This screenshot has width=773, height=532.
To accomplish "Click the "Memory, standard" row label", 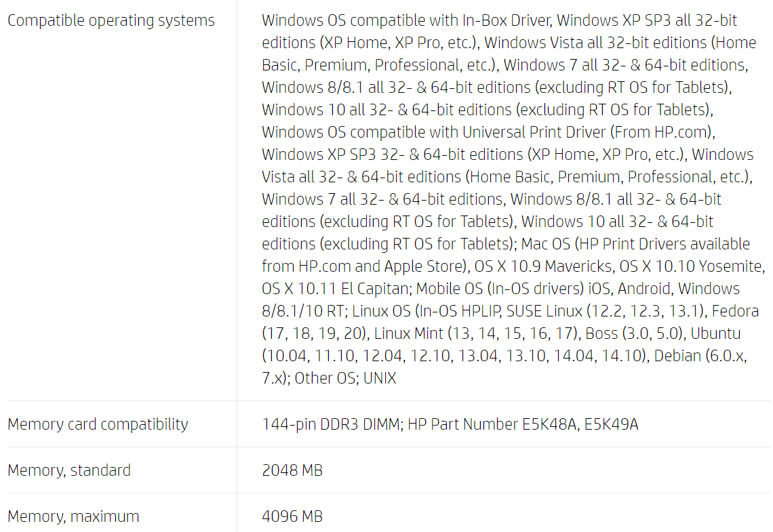I will pyautogui.click(x=69, y=470).
